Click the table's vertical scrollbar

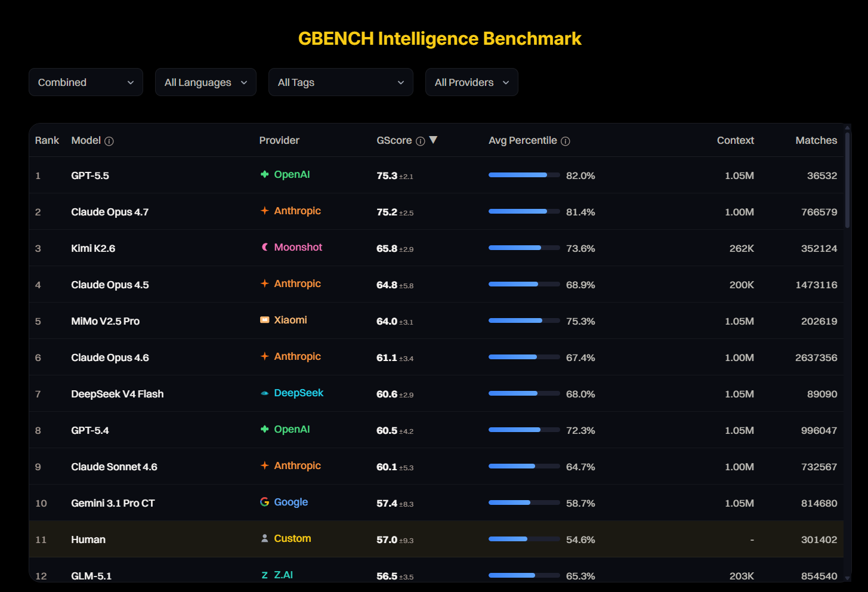click(x=847, y=179)
